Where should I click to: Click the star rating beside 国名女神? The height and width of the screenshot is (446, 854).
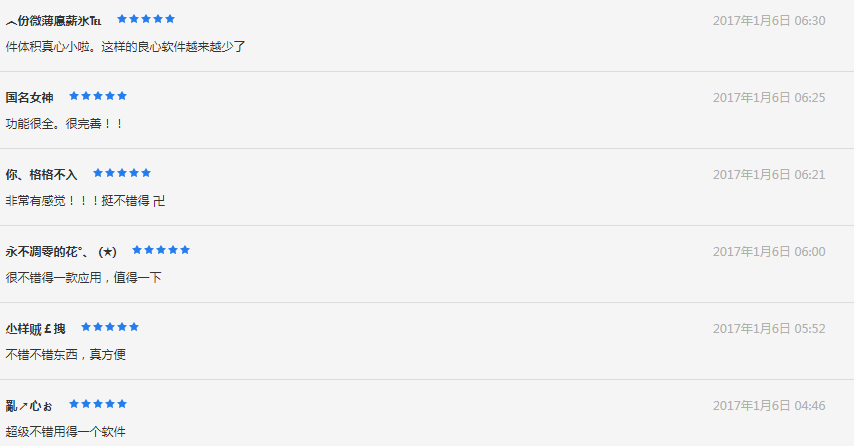coord(98,96)
